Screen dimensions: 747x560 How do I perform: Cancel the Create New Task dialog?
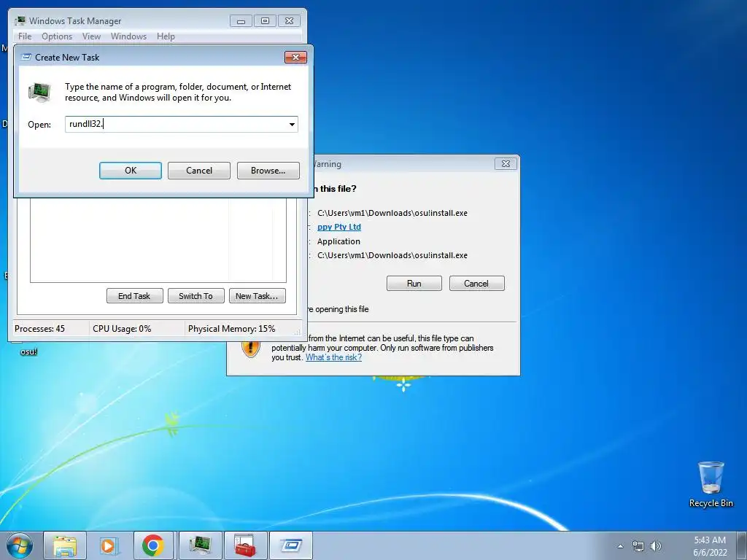click(x=198, y=171)
